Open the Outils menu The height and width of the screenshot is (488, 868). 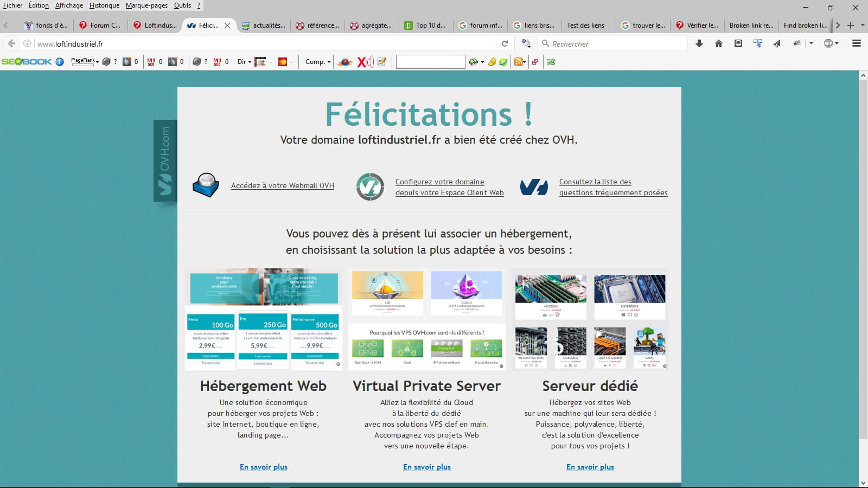(182, 5)
